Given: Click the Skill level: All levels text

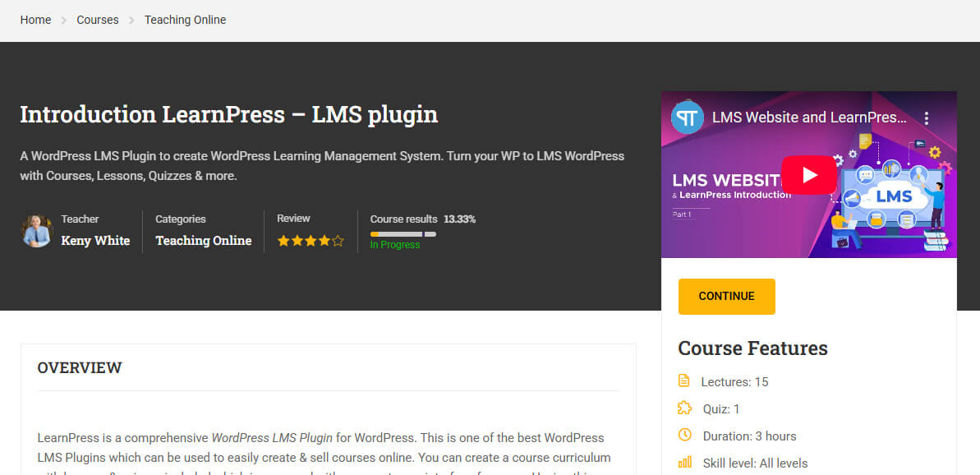Looking at the screenshot, I should [x=755, y=463].
